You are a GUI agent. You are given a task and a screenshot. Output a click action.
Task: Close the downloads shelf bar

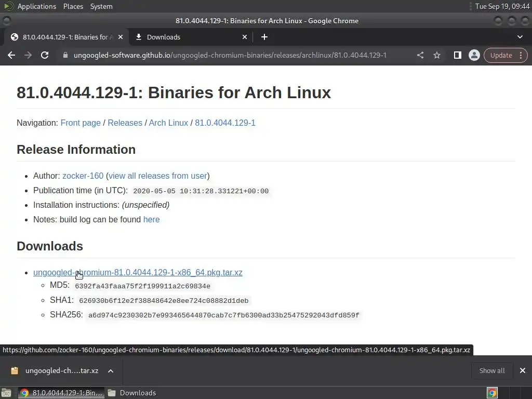(523, 370)
